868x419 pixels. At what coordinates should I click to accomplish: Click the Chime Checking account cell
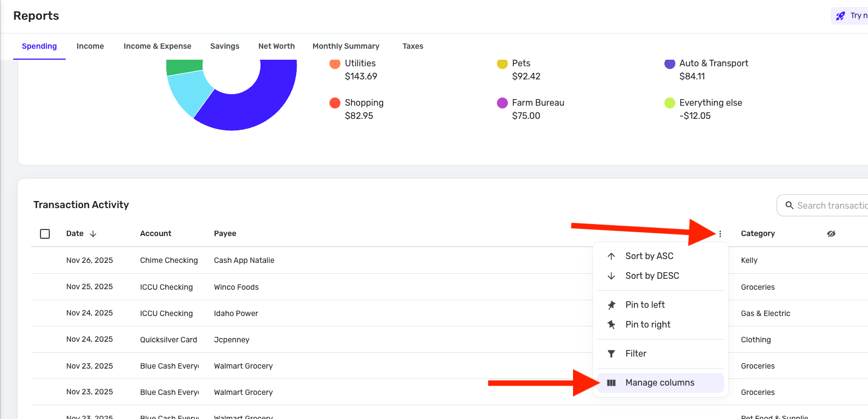coord(169,261)
